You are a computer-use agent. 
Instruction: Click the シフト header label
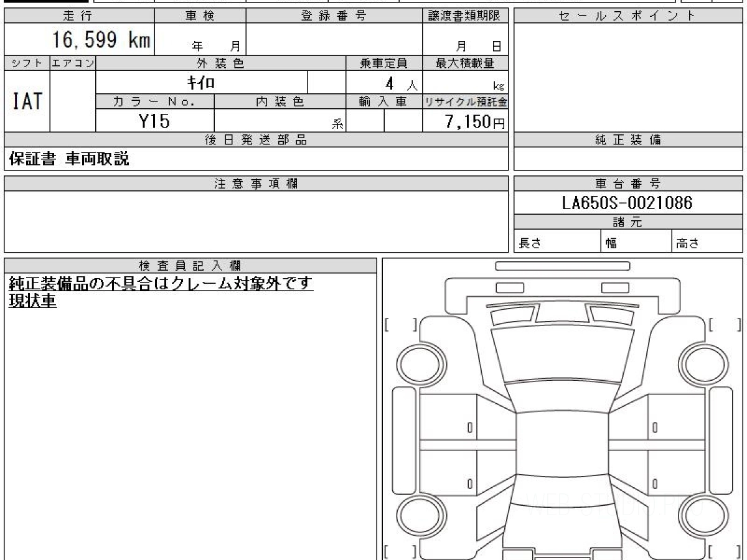click(27, 63)
